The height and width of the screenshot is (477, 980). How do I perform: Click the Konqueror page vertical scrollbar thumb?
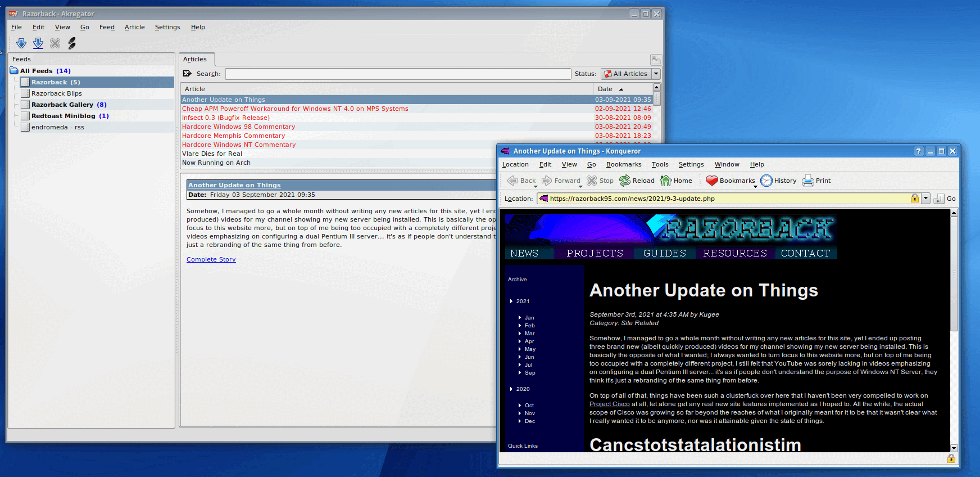954,274
